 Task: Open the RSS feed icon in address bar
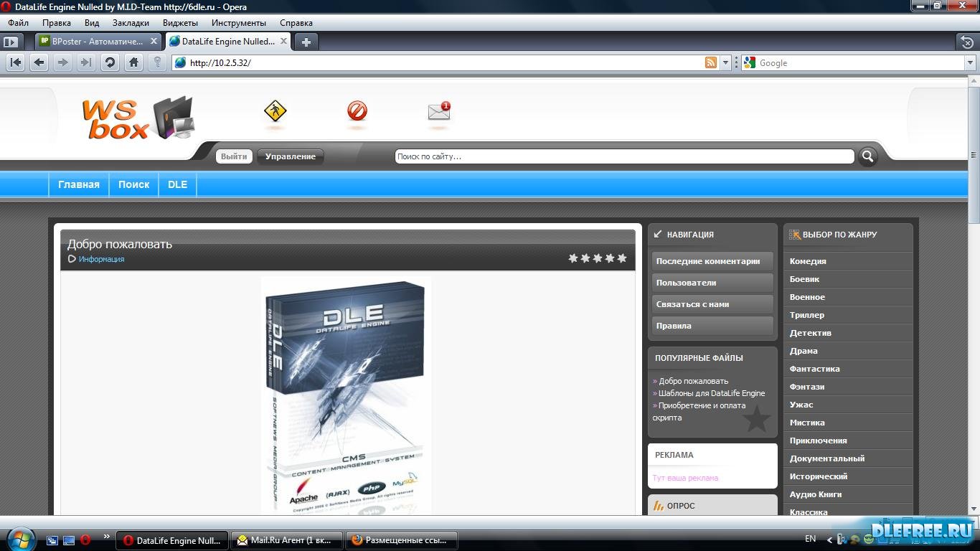coord(711,62)
